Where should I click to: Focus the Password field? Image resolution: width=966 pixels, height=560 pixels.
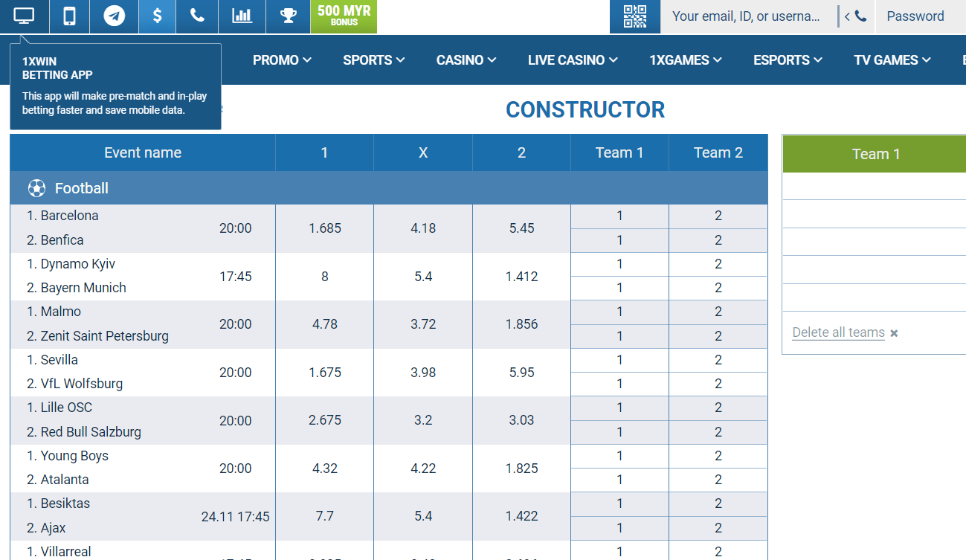pos(921,16)
